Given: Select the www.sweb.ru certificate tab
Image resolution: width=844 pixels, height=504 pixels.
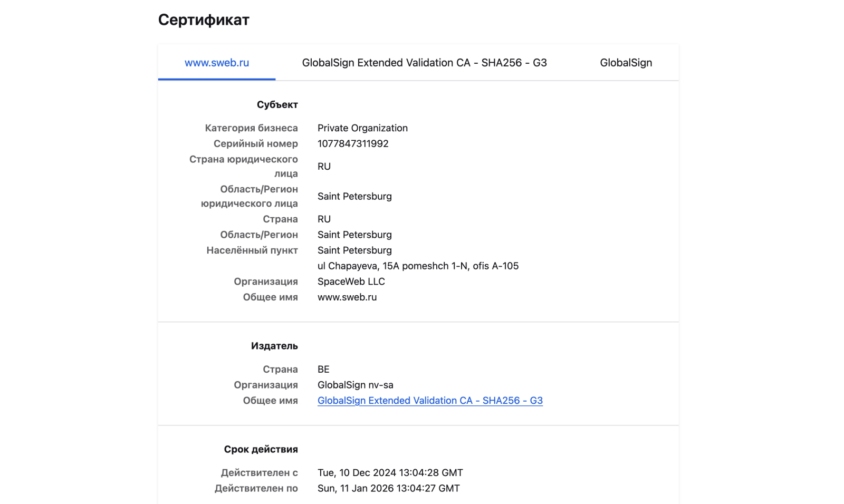Looking at the screenshot, I should 216,63.
